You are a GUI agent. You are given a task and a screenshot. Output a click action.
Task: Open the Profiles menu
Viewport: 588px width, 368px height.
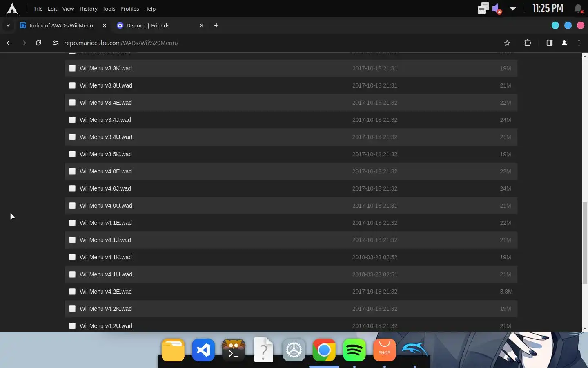130,9
